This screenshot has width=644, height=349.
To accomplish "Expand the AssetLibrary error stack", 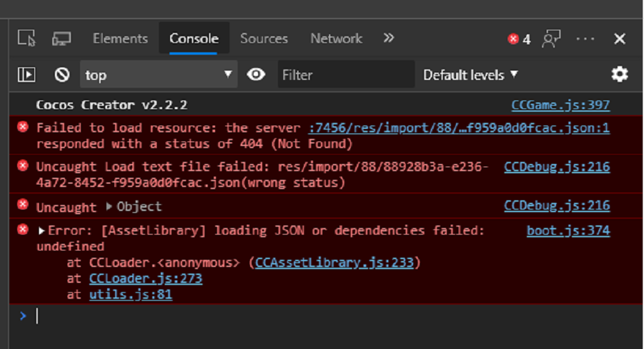I will pos(42,231).
